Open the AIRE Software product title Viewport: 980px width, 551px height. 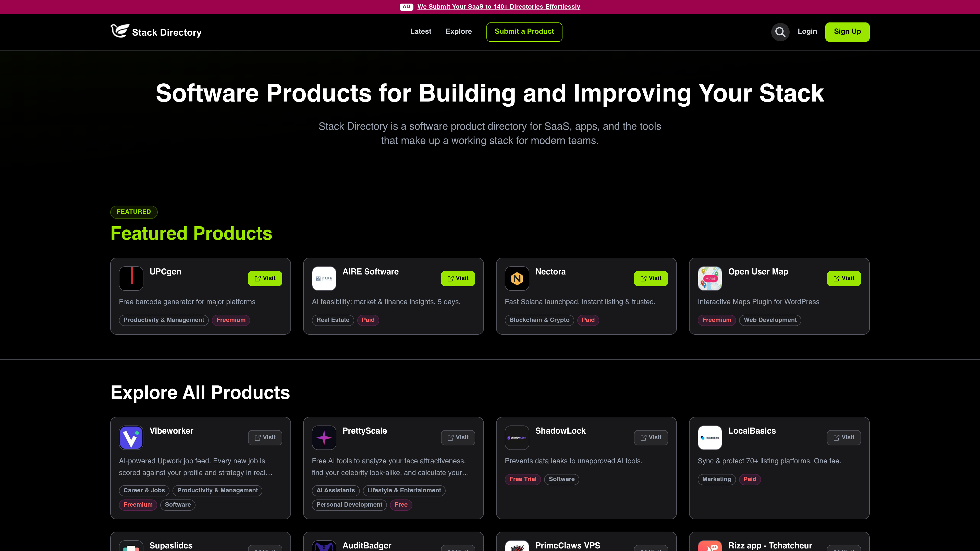pyautogui.click(x=370, y=272)
